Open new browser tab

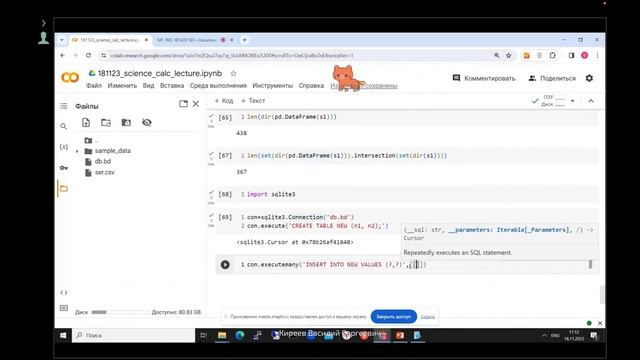pos(244,40)
